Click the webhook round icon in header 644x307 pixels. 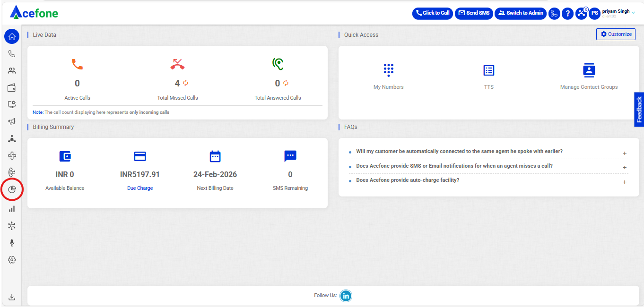554,14
